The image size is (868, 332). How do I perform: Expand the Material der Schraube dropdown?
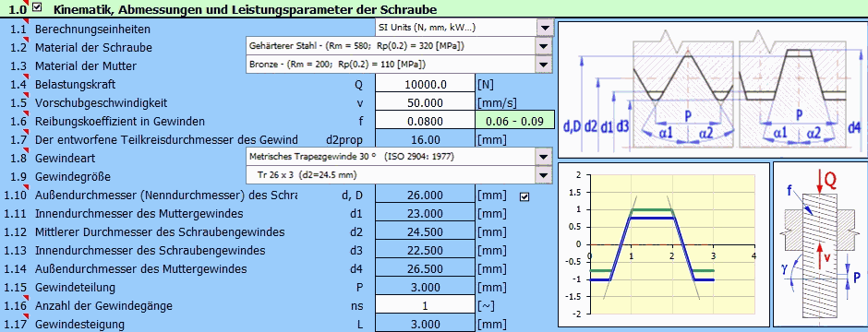pyautogui.click(x=545, y=46)
